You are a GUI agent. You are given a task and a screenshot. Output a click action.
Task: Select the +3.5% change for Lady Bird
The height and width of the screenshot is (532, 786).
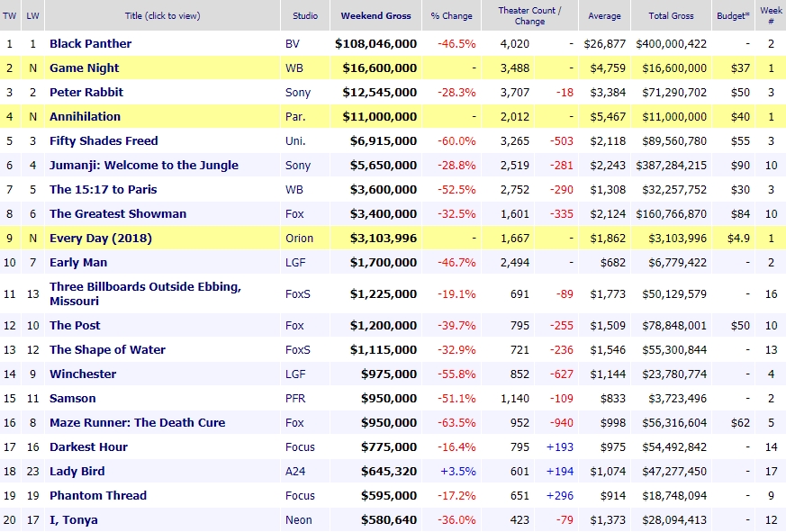[457, 472]
